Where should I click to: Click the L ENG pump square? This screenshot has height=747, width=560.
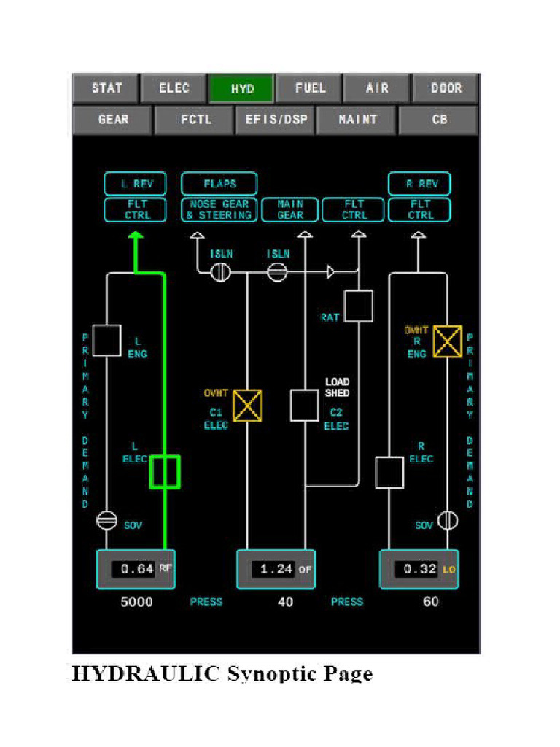click(106, 341)
